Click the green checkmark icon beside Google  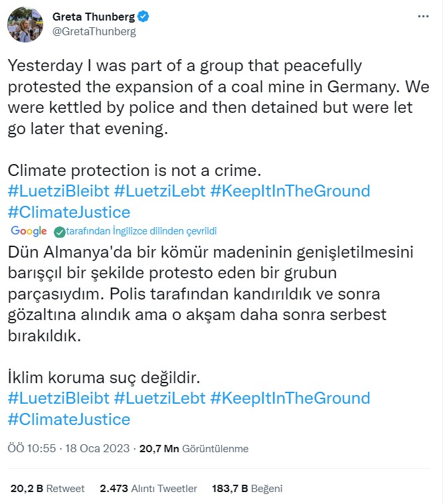point(59,232)
